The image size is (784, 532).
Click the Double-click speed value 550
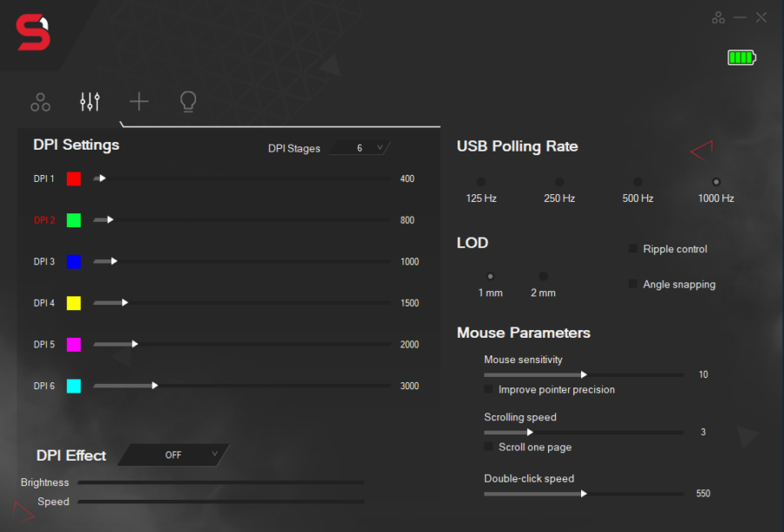pyautogui.click(x=703, y=494)
